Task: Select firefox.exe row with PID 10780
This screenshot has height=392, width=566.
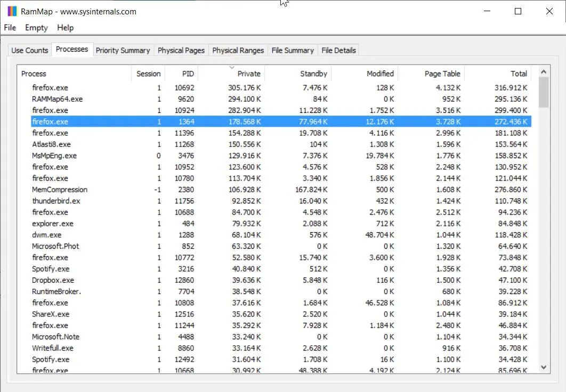Action: (281, 178)
